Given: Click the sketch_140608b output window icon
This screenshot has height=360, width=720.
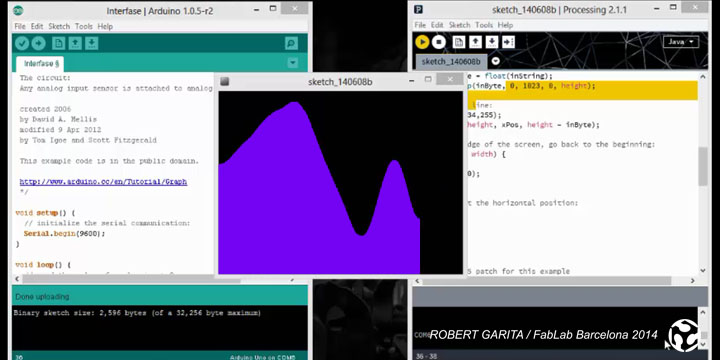Looking at the screenshot, I should (225, 82).
